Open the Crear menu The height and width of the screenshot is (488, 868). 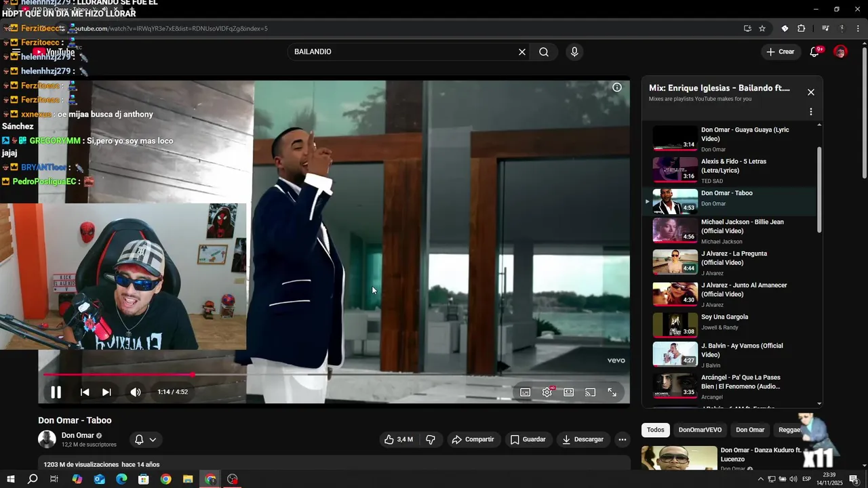point(781,52)
